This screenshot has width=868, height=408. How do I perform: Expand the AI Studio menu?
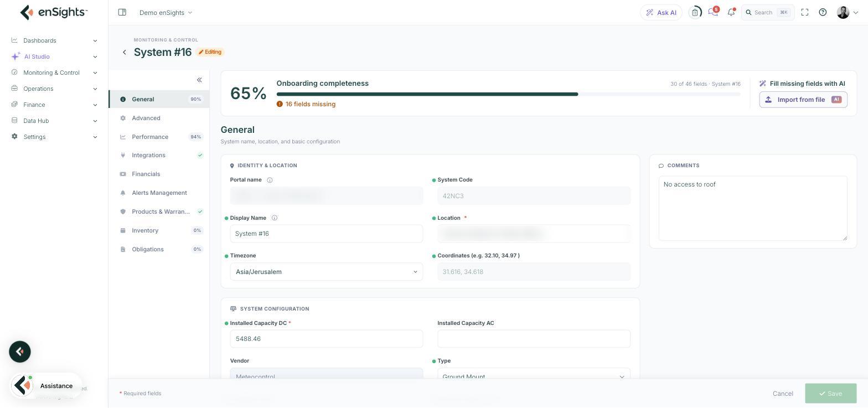click(54, 56)
